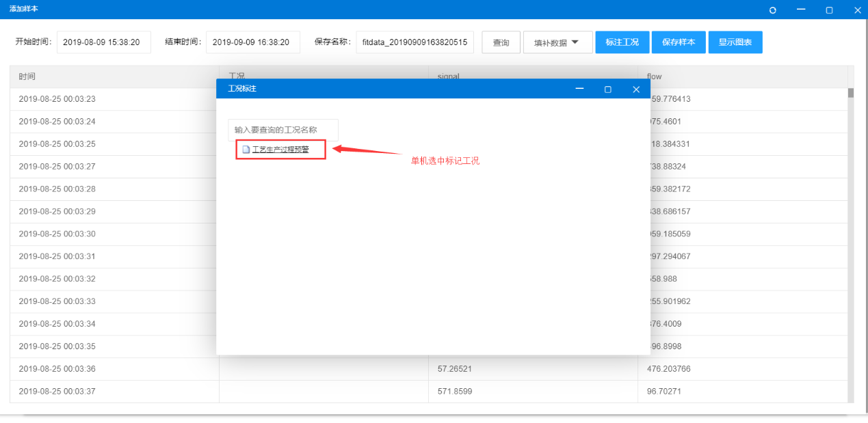This screenshot has height=423, width=868.
Task: Click the refresh circle icon in title bar
Action: [773, 10]
